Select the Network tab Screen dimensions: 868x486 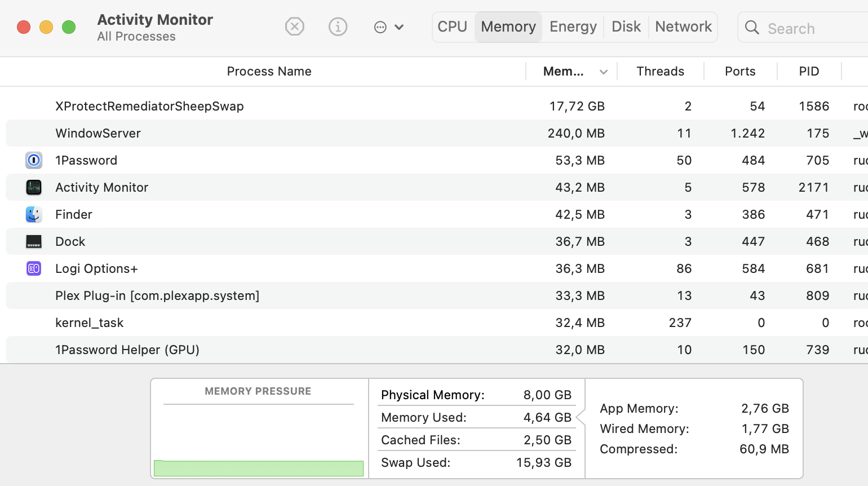point(683,26)
